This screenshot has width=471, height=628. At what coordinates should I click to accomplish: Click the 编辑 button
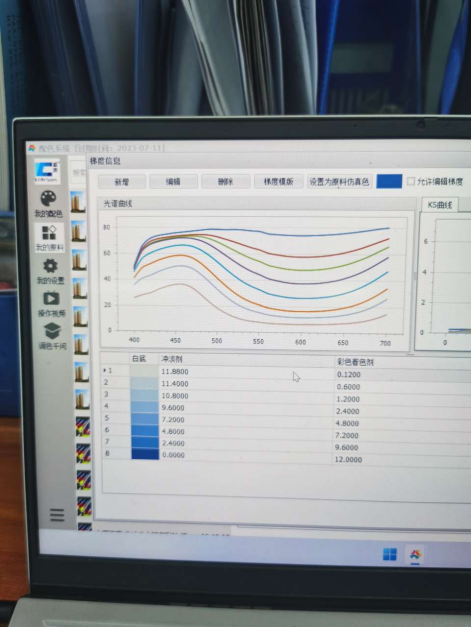coord(173,181)
